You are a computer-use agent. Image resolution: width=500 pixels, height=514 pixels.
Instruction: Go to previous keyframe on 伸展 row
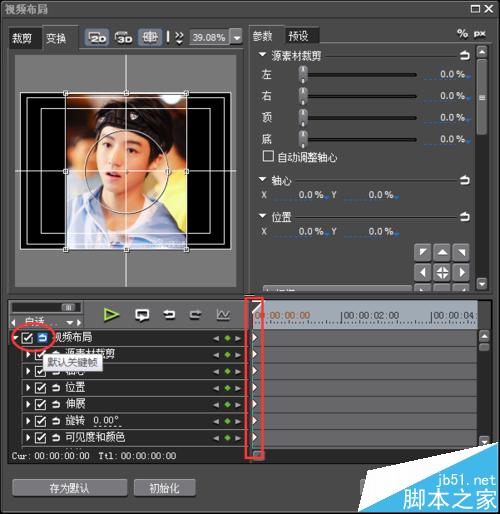[216, 405]
